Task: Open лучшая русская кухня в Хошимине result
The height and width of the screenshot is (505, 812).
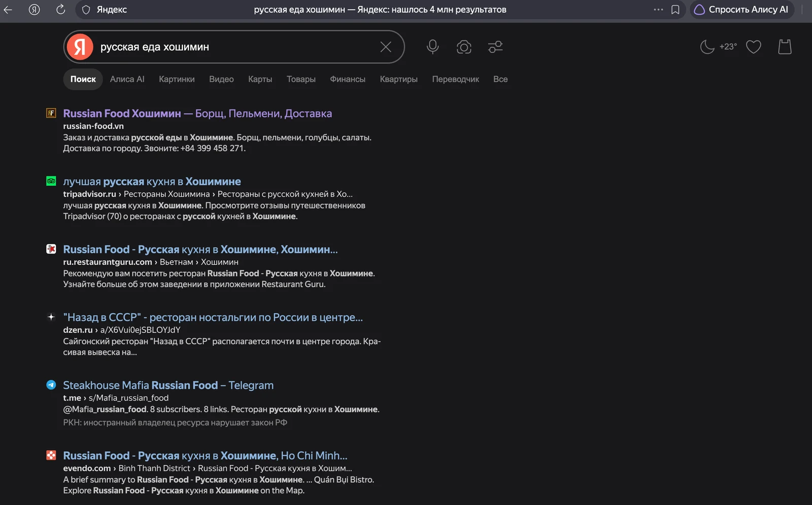Action: pos(152,182)
